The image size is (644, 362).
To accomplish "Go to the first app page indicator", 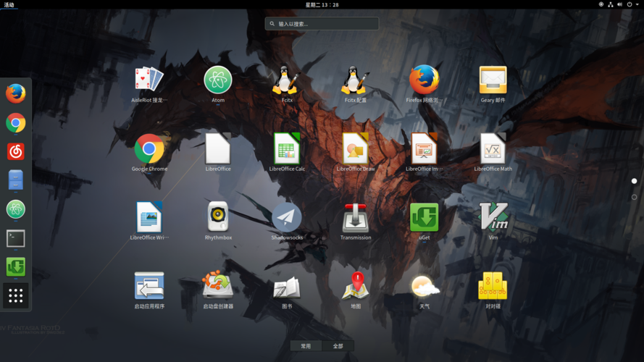I will (x=634, y=181).
